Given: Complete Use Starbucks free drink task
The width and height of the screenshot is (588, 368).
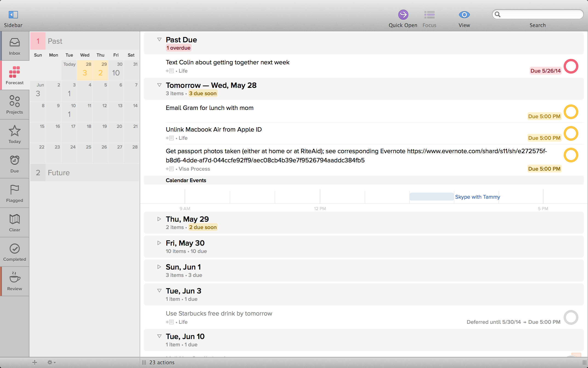Looking at the screenshot, I should tap(571, 317).
